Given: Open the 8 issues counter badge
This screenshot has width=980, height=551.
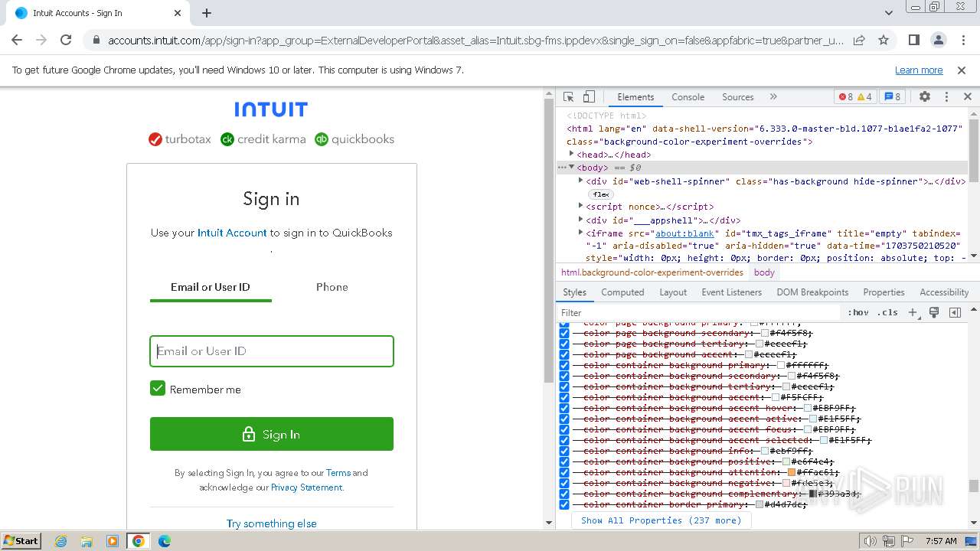Looking at the screenshot, I should click(x=892, y=97).
